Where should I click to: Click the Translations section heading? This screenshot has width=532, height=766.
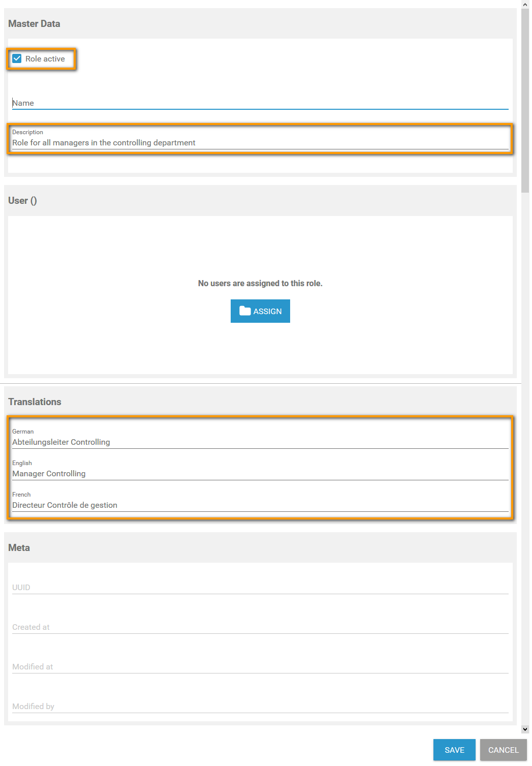tap(35, 402)
